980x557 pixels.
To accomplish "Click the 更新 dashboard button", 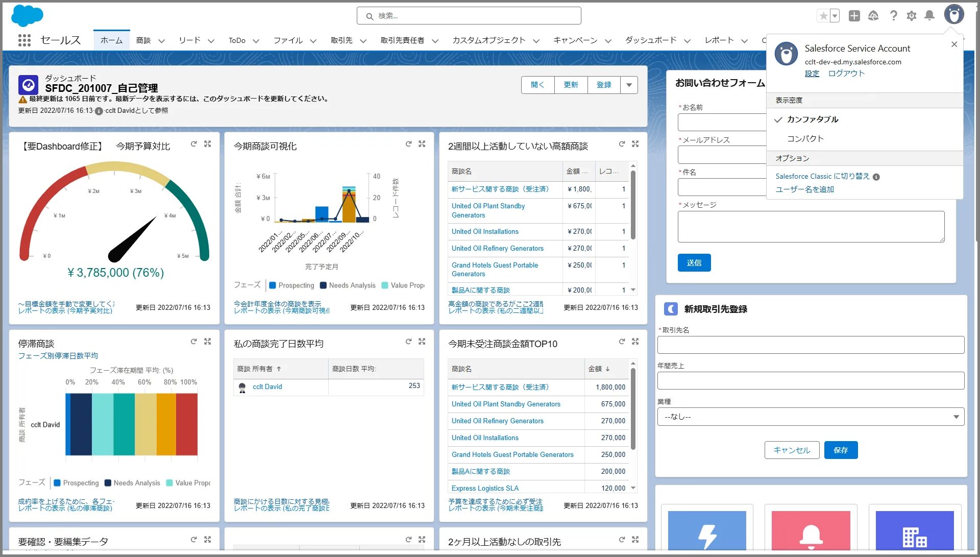I will click(571, 85).
